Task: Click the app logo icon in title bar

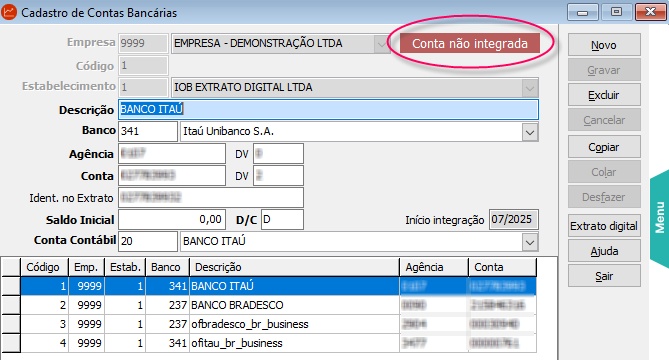Action: click(x=9, y=12)
